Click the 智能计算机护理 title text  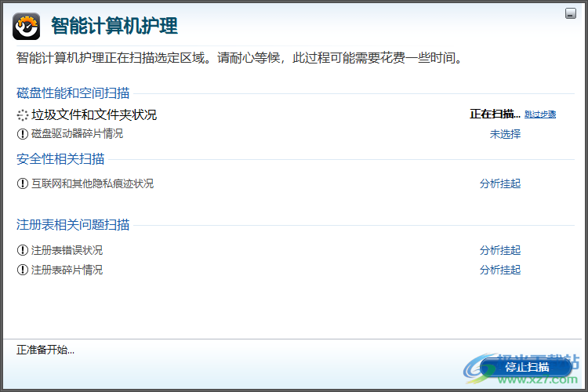tap(114, 26)
